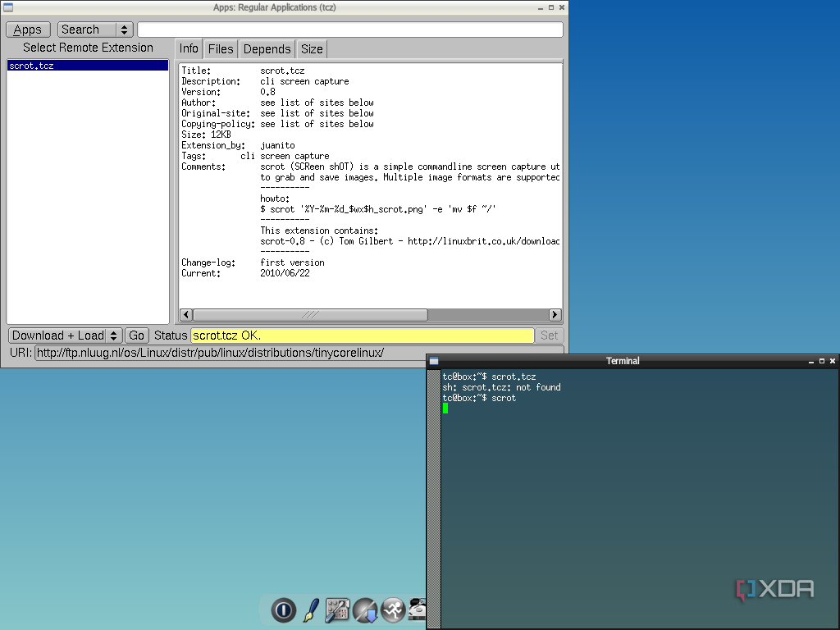Click the info pane horizontal scrollbar thumb
The width and height of the screenshot is (840, 630).
point(310,315)
